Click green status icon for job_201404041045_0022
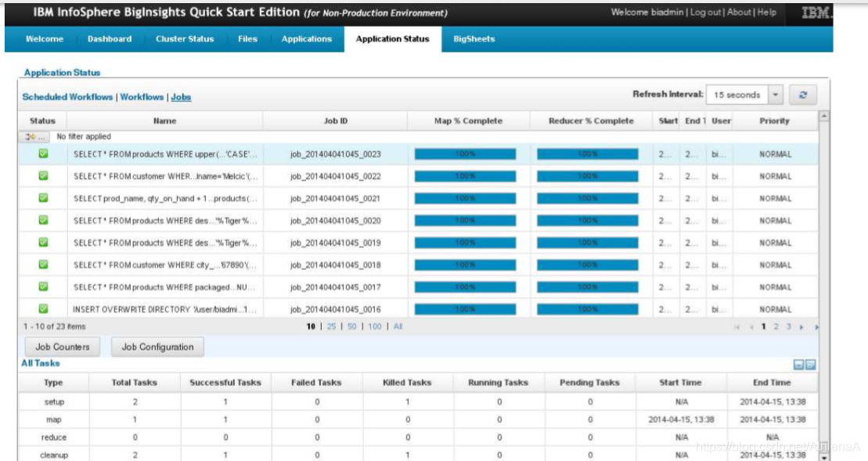Image resolution: width=868 pixels, height=461 pixels. 43,176
